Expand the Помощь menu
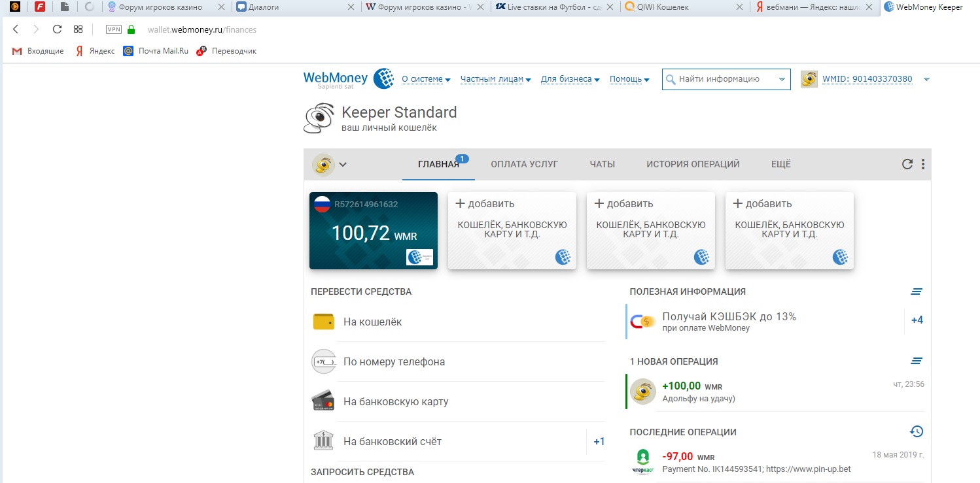The width and height of the screenshot is (980, 483). point(629,79)
